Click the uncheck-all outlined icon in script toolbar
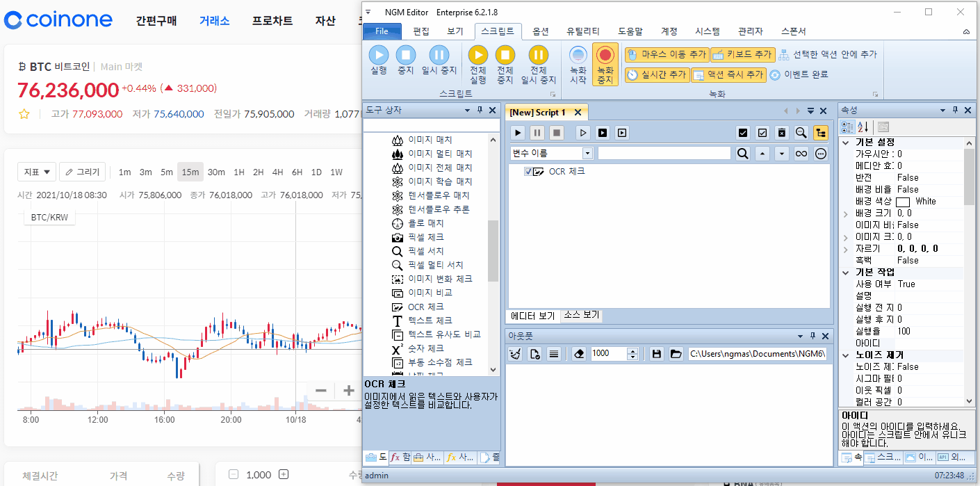 click(x=762, y=132)
